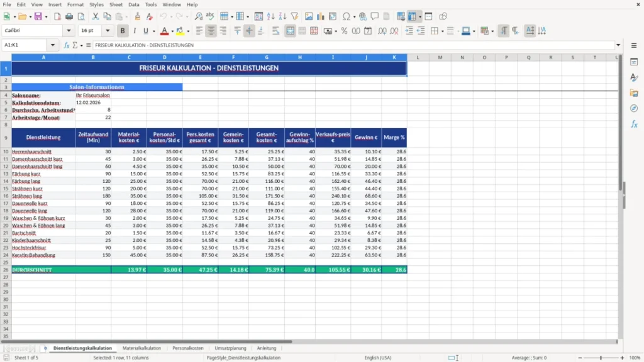Image resolution: width=644 pixels, height=362 pixels.
Task: Open Find and Replace icon
Action: (198, 16)
